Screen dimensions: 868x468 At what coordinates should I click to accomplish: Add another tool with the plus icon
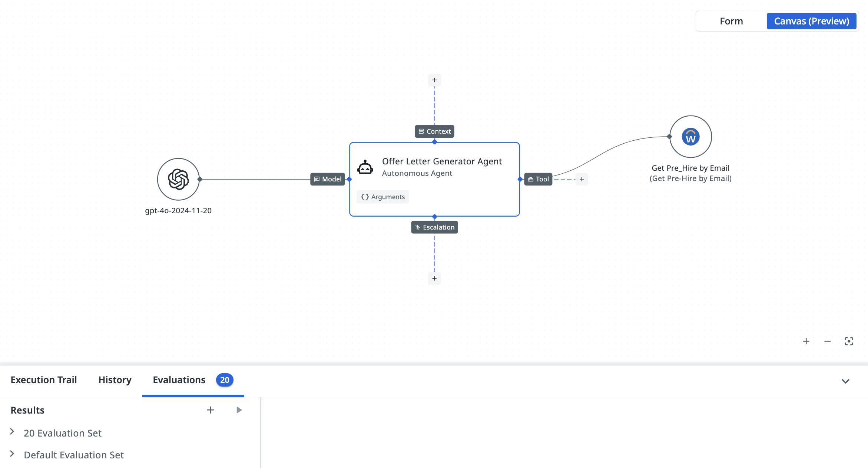tap(582, 179)
